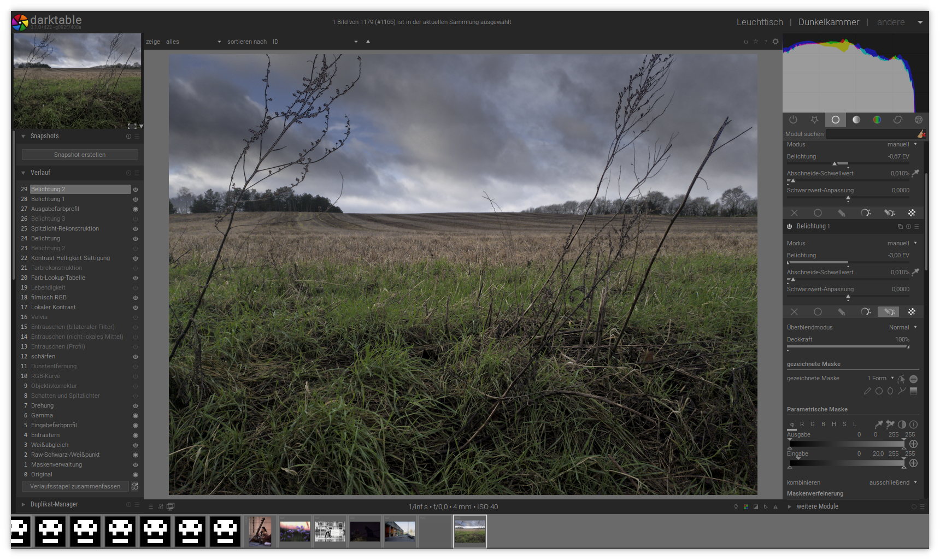The image size is (940, 560).
Task: Select drawn & parametric mask in Belichtung 1
Action: coord(889,312)
